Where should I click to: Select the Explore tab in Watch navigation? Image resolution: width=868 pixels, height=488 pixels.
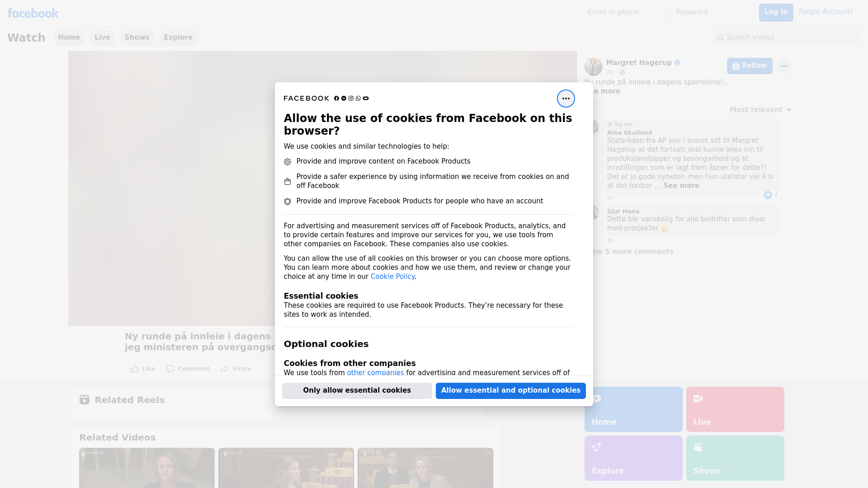pos(178,38)
